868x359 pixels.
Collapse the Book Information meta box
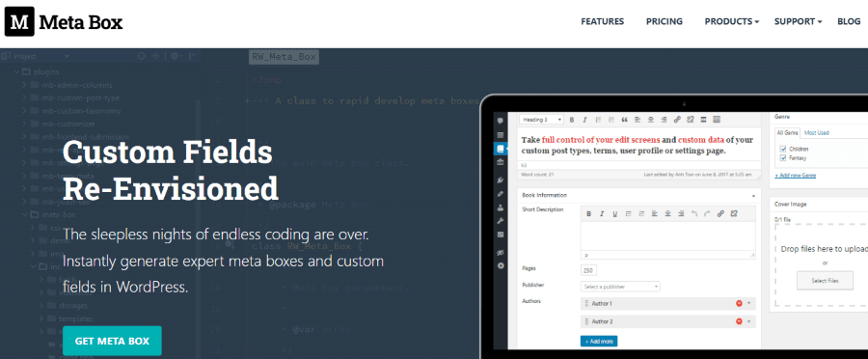(753, 196)
